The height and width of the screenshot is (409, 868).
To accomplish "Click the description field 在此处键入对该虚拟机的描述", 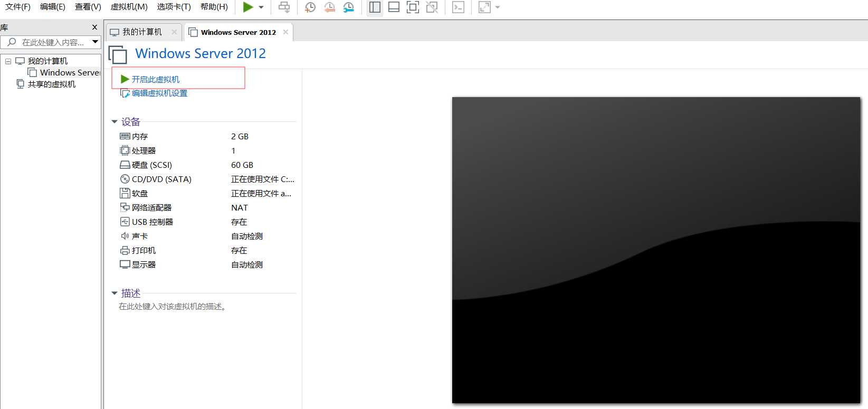I will [x=173, y=307].
